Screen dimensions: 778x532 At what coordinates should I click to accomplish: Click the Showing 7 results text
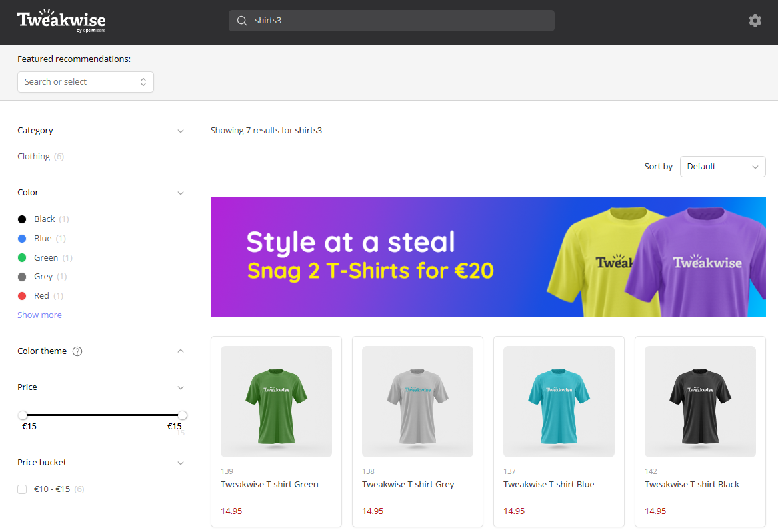tap(266, 131)
